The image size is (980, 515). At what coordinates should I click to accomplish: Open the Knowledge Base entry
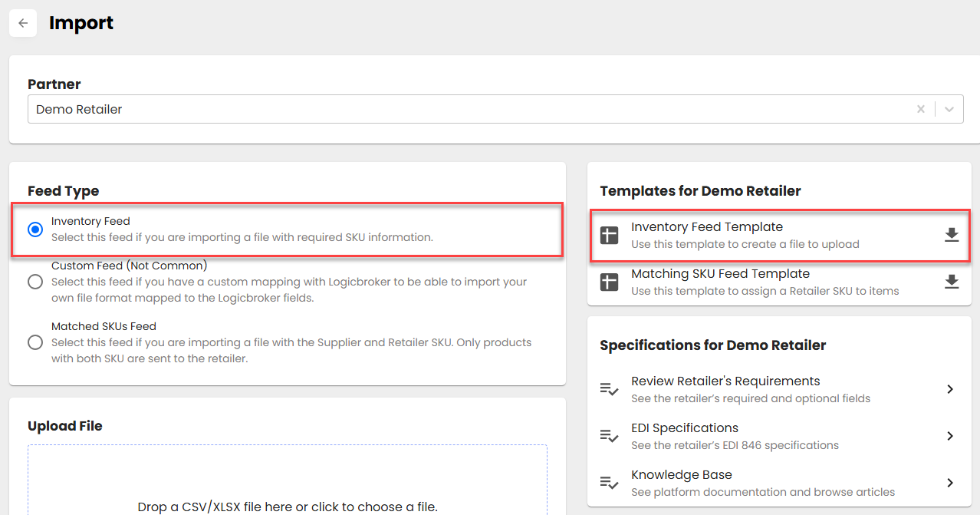(681, 475)
